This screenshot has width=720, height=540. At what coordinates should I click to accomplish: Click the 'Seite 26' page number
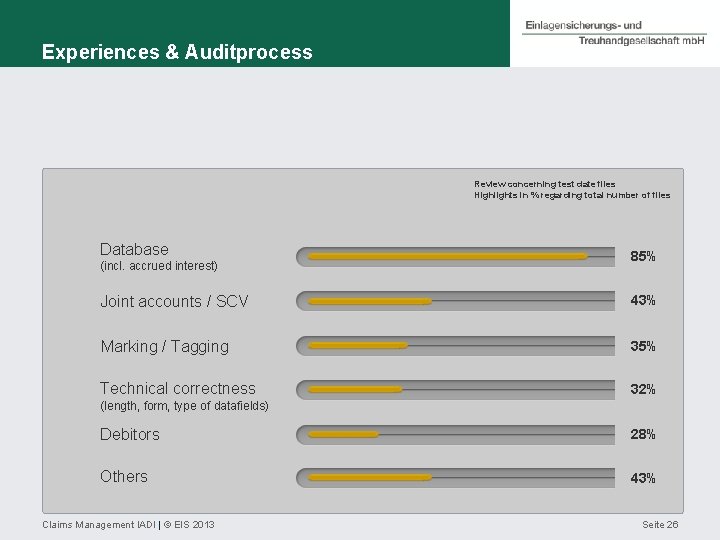660,524
